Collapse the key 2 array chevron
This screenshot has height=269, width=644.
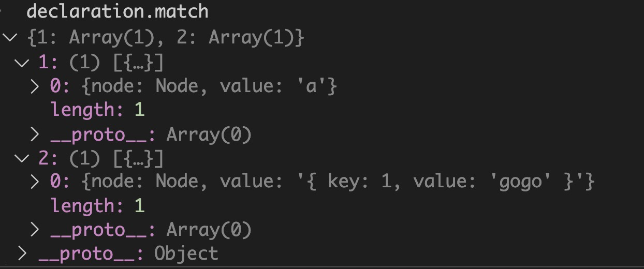[22, 158]
